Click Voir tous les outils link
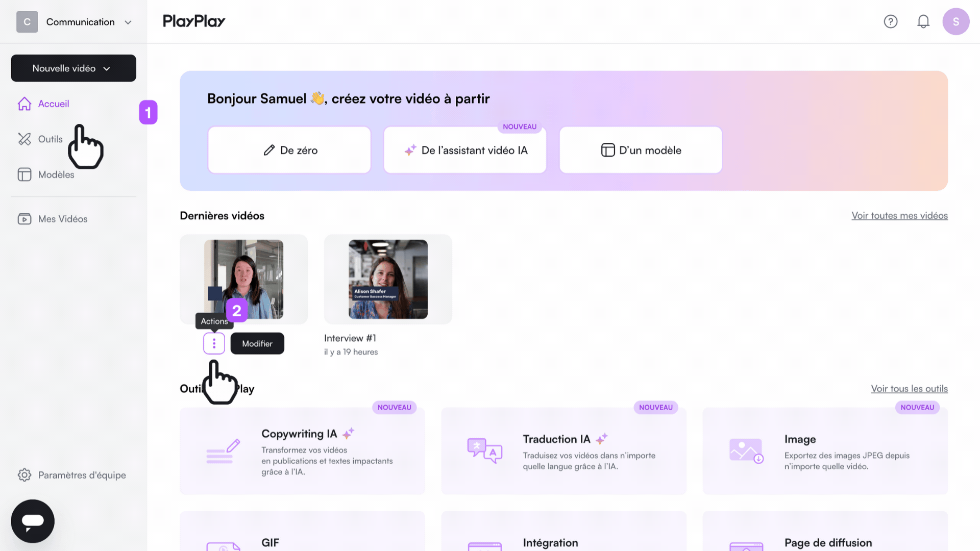 click(909, 388)
